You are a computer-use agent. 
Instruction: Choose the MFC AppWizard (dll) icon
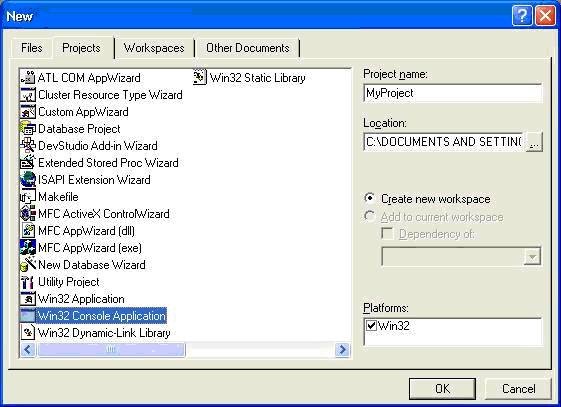tap(28, 231)
